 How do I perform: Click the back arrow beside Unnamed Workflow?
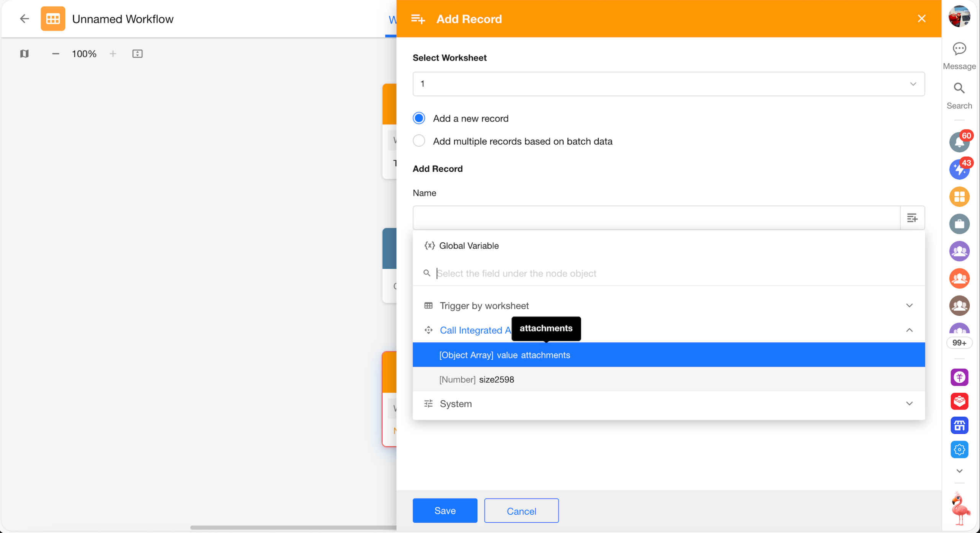pyautogui.click(x=24, y=19)
